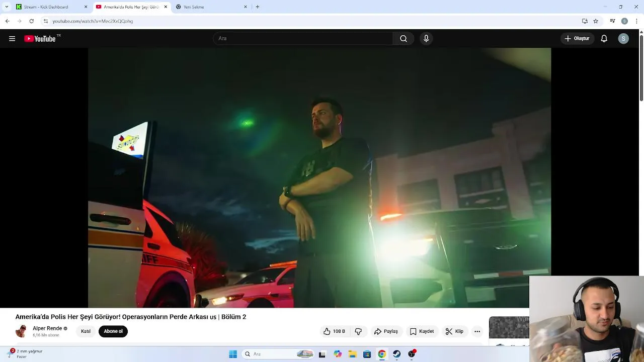Open Alper Rende channel name link

[x=47, y=328]
